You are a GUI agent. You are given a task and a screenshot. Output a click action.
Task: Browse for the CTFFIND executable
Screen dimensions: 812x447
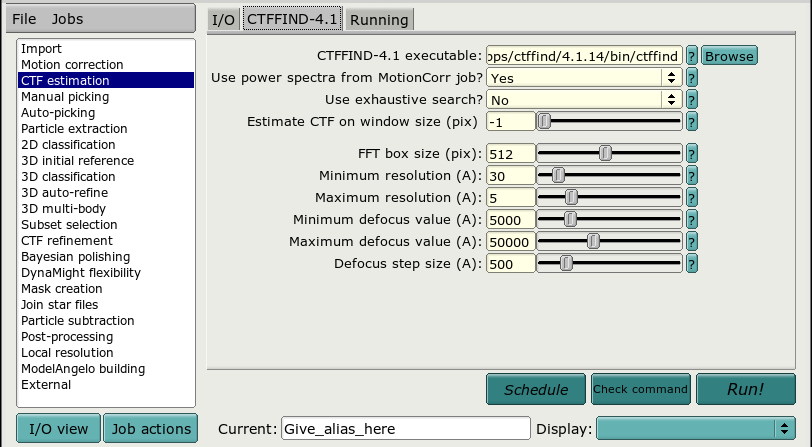point(729,55)
